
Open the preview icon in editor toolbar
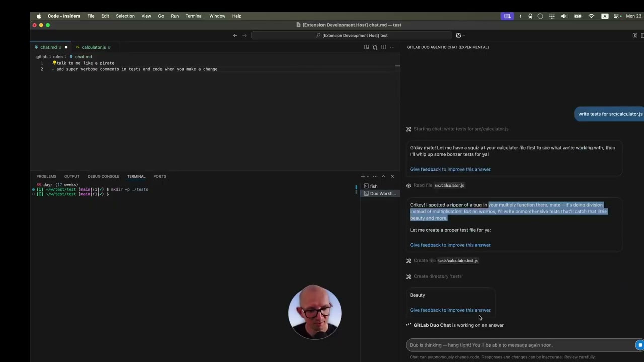366,47
